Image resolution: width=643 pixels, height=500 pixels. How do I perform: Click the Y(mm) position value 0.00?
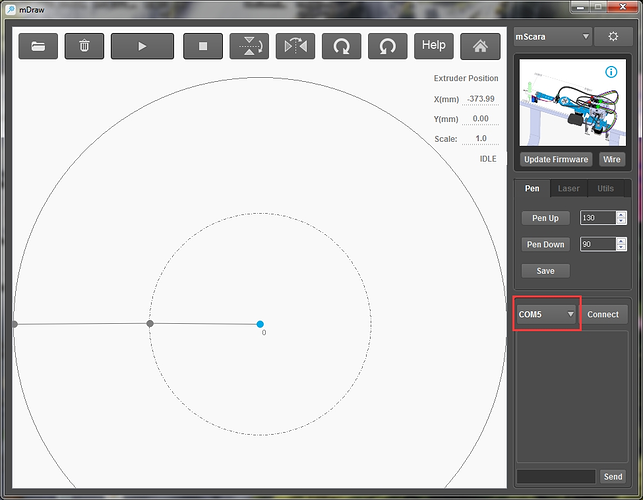pos(481,119)
